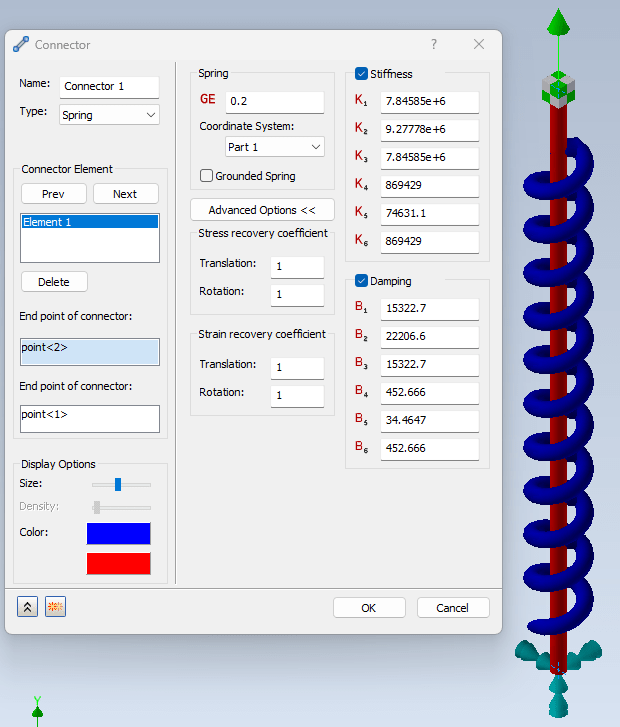Click the K1 stiffness input field

[430, 102]
